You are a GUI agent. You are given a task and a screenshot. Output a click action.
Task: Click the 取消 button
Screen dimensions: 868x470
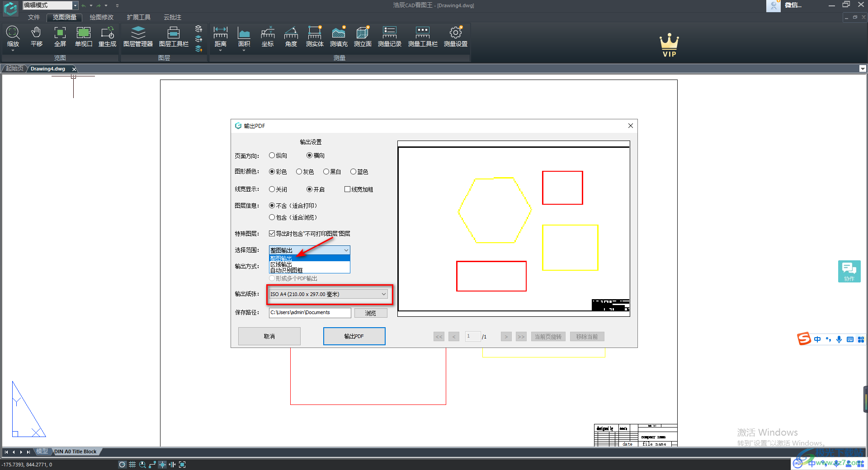pyautogui.click(x=269, y=336)
